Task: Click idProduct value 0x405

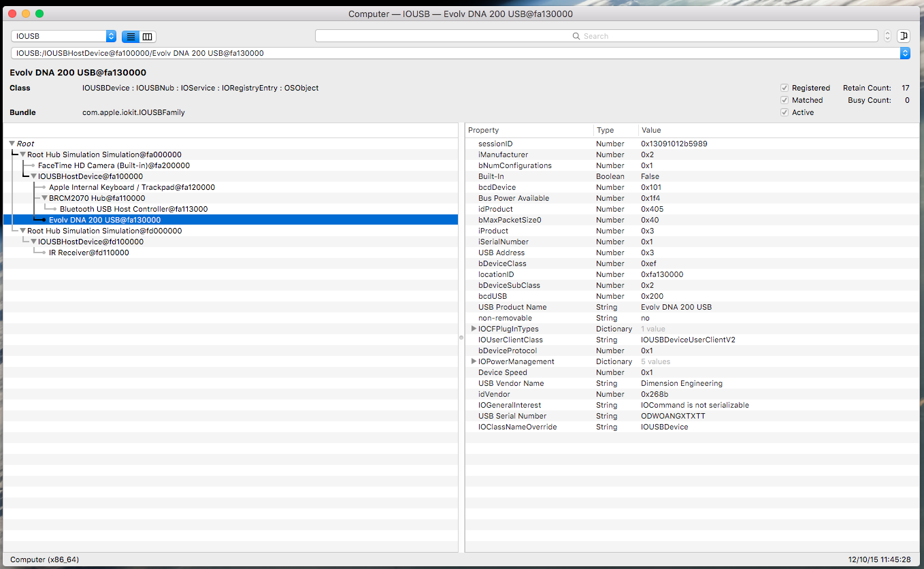Action: click(652, 209)
